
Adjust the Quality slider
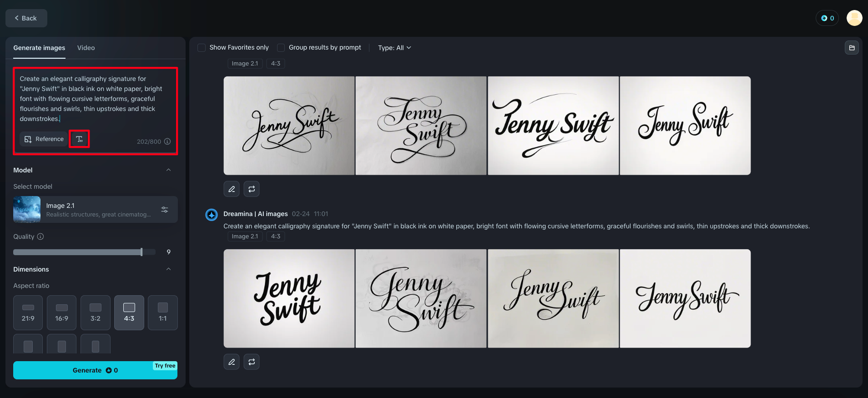[84, 252]
